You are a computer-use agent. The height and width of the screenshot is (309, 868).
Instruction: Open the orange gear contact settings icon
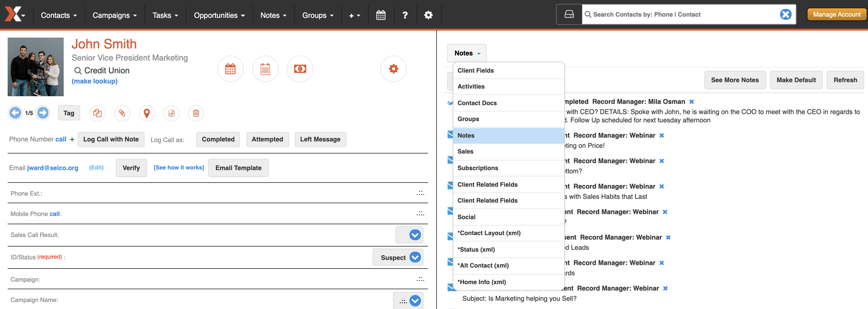(x=394, y=69)
